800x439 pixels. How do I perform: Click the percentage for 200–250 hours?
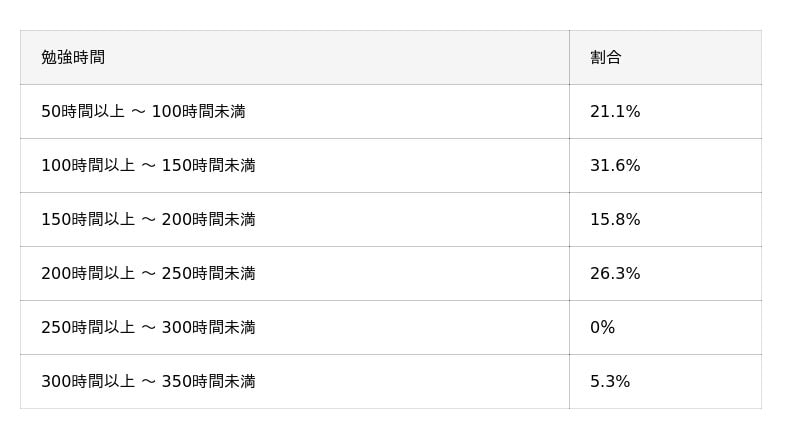[615, 274]
